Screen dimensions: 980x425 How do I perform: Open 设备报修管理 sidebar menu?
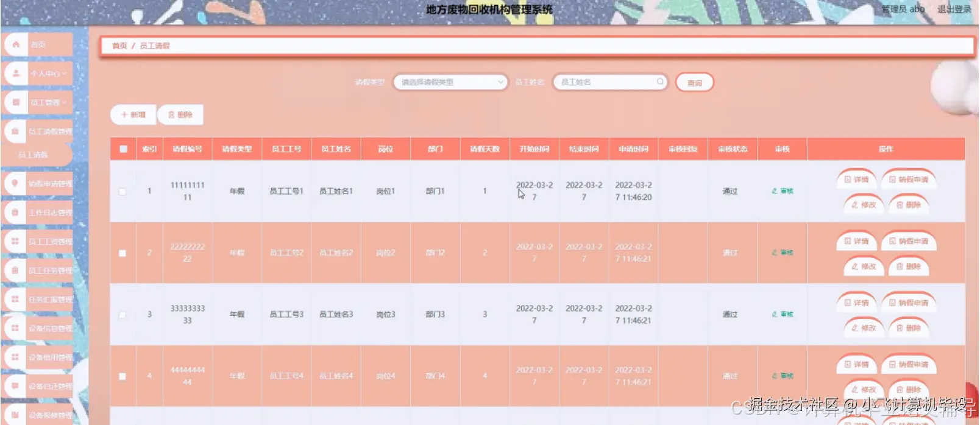pos(38,415)
